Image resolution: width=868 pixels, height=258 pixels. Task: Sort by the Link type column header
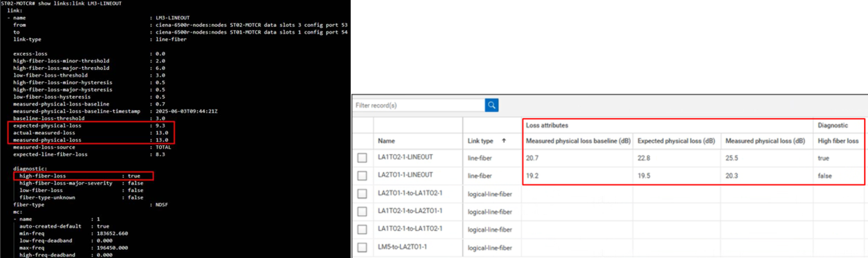coord(481,141)
